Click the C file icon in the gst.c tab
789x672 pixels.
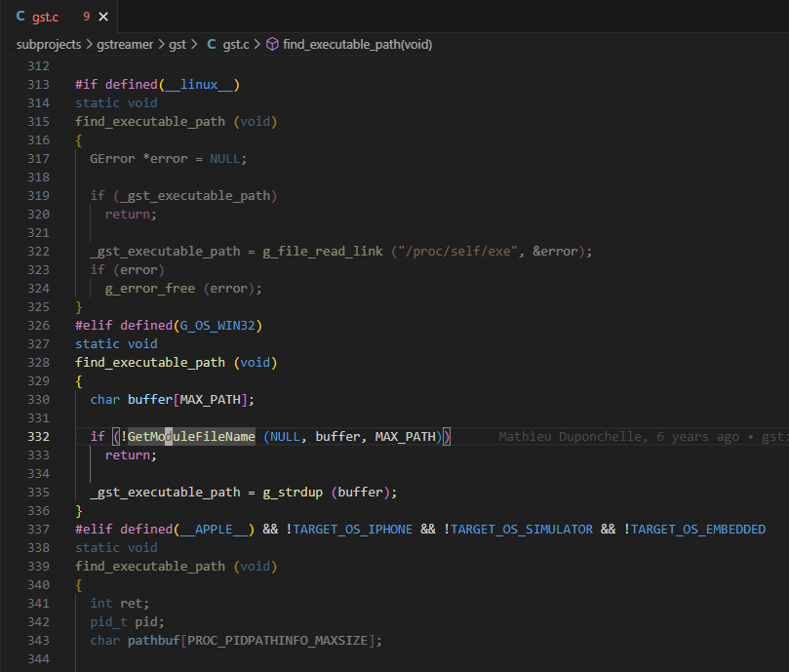coord(20,17)
